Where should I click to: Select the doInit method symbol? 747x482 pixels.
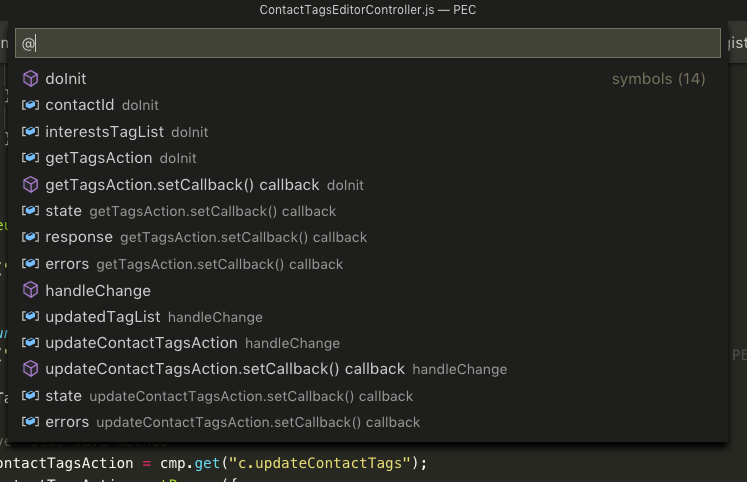coord(368,79)
